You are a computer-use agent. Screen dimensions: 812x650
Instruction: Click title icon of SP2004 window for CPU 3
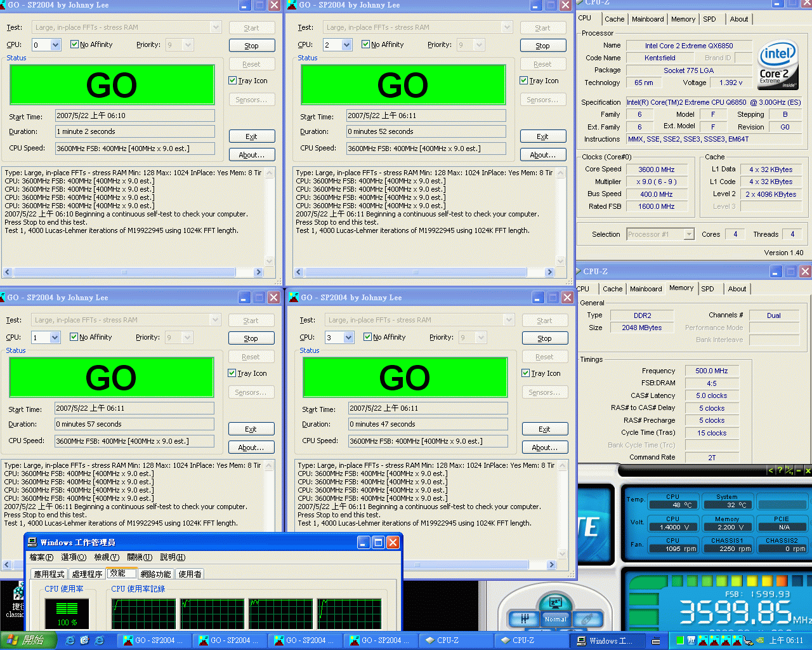click(x=294, y=297)
